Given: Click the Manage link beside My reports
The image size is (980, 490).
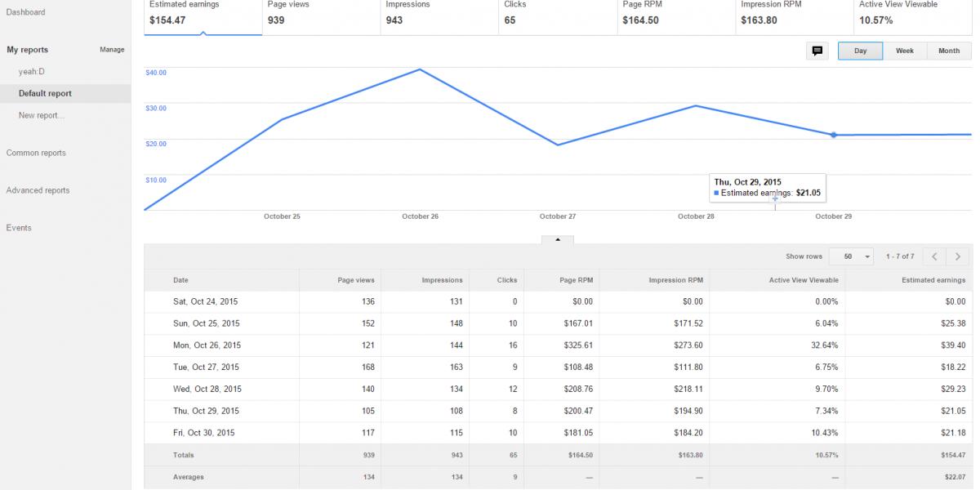Looking at the screenshot, I should click(112, 50).
